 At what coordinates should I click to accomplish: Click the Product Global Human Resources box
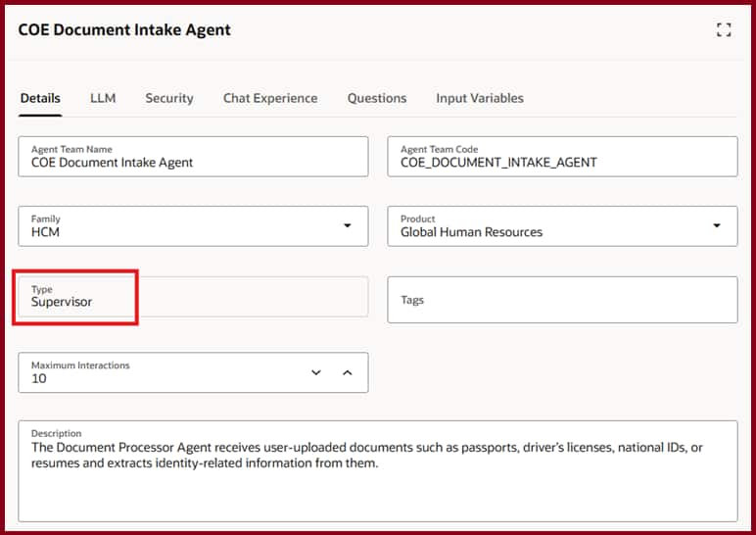(x=548, y=226)
